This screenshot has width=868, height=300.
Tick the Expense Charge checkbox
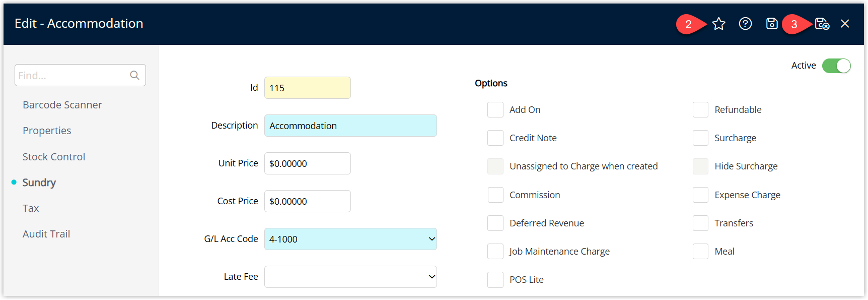coord(700,195)
